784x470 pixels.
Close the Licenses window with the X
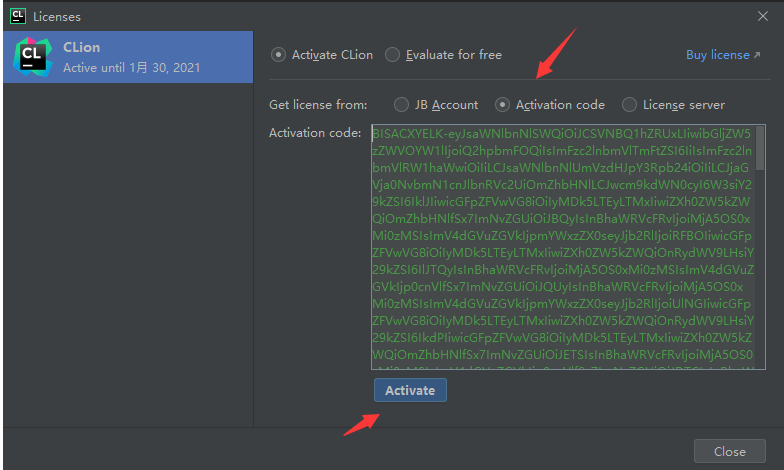pyautogui.click(x=762, y=16)
